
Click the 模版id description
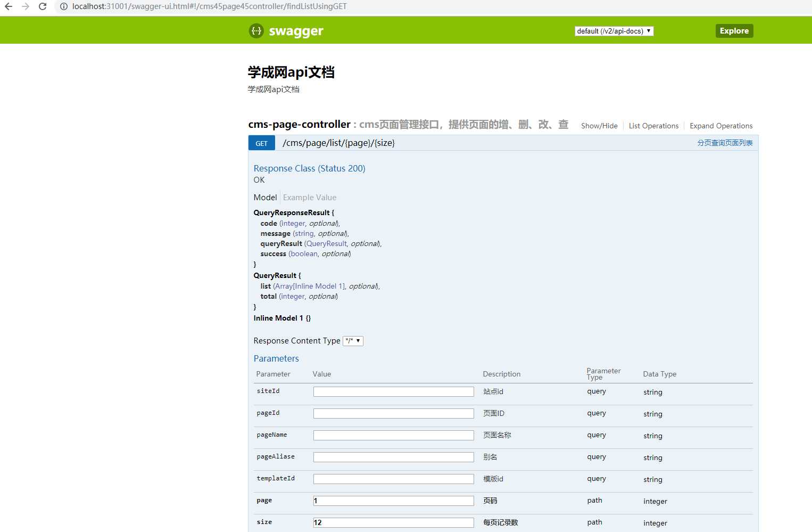pyautogui.click(x=493, y=479)
